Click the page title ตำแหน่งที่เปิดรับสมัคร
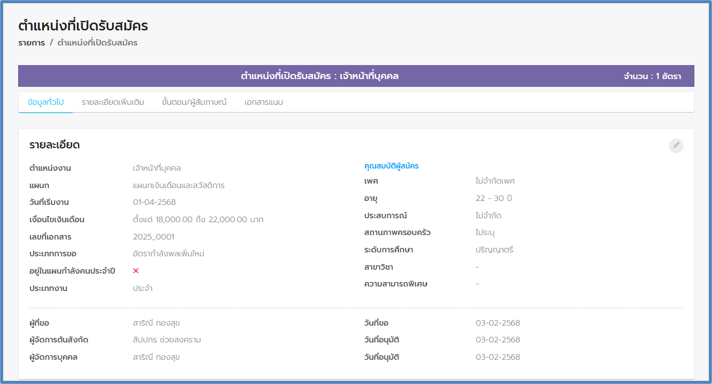Image resolution: width=712 pixels, height=384 pixels. click(x=83, y=25)
